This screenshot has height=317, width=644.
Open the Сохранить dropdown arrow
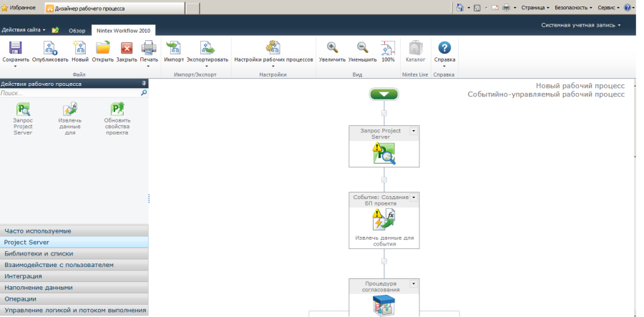point(16,66)
